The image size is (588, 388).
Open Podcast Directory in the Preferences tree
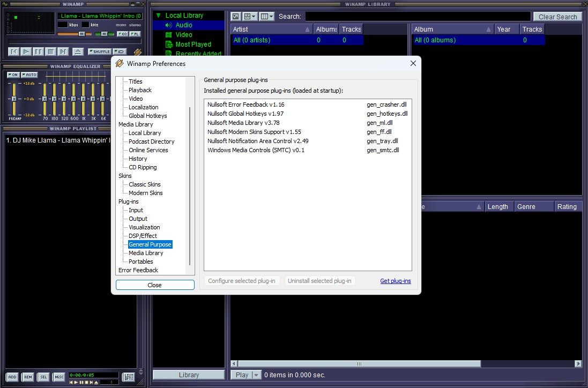tap(152, 141)
